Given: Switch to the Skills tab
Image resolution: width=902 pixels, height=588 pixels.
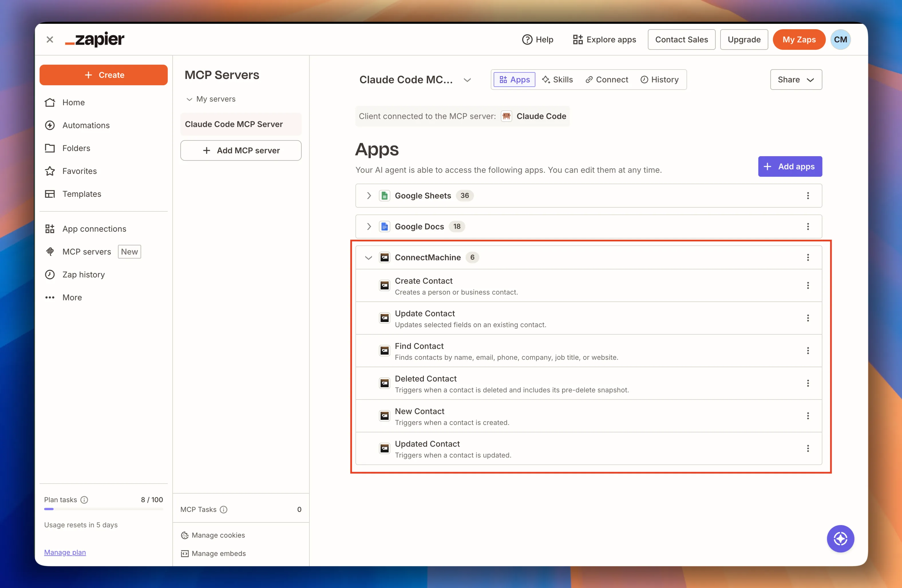Looking at the screenshot, I should point(557,80).
